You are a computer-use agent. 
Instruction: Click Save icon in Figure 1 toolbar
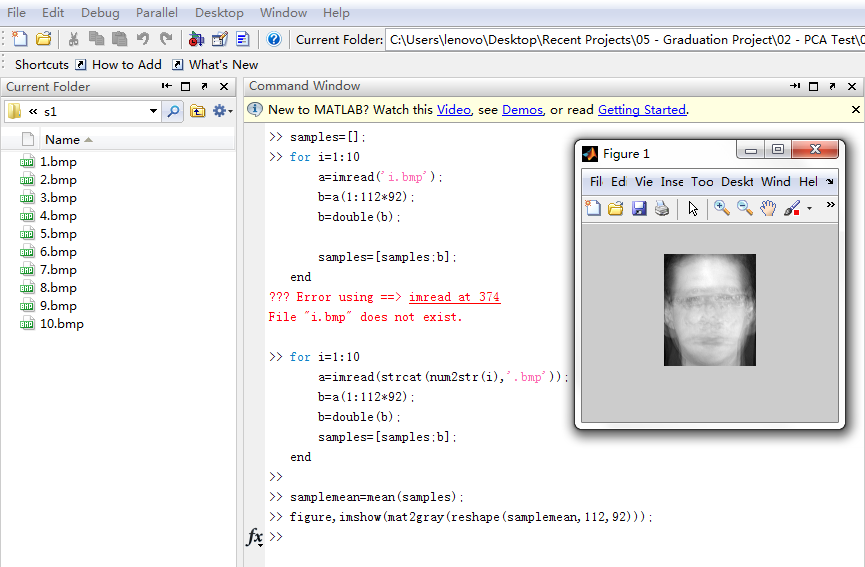pyautogui.click(x=639, y=208)
